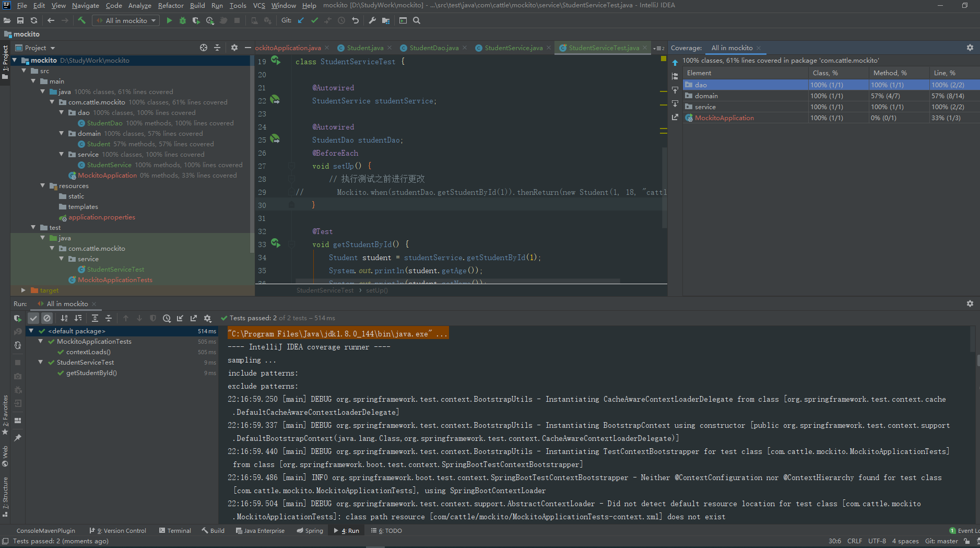Screen dimensions: 980x548
Task: Click the green Debug bug icon
Action: 182,20
